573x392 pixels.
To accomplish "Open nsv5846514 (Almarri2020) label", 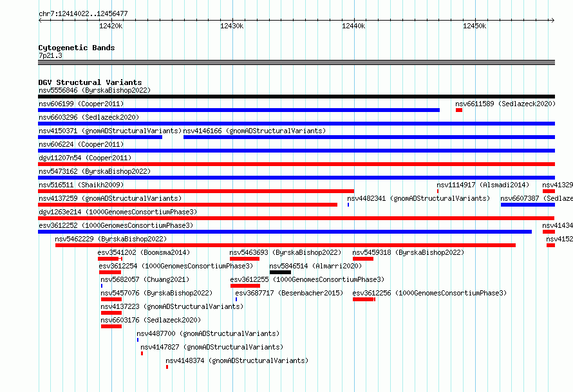I will tap(315, 266).
